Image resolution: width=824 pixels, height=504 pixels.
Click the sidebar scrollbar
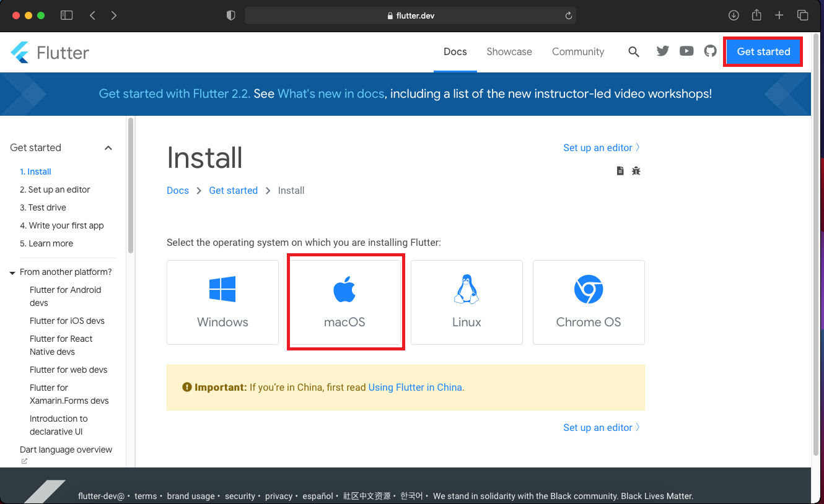(x=131, y=186)
